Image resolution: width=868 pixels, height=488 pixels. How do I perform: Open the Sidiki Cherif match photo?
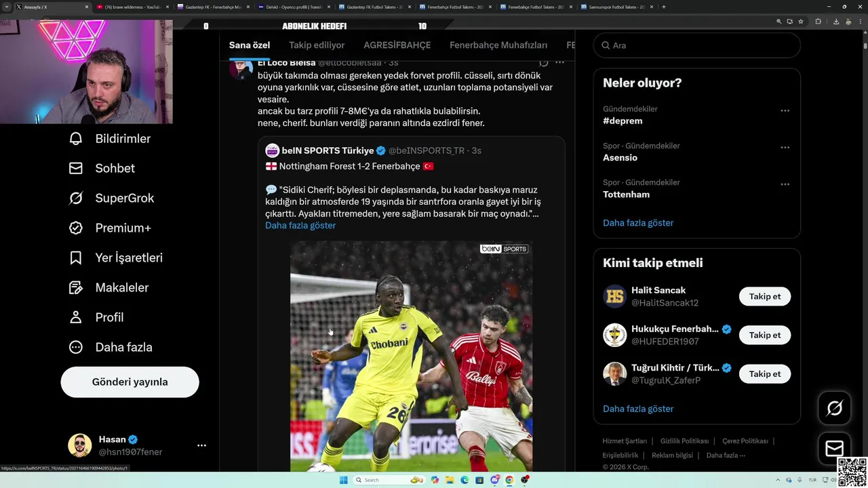pyautogui.click(x=411, y=356)
